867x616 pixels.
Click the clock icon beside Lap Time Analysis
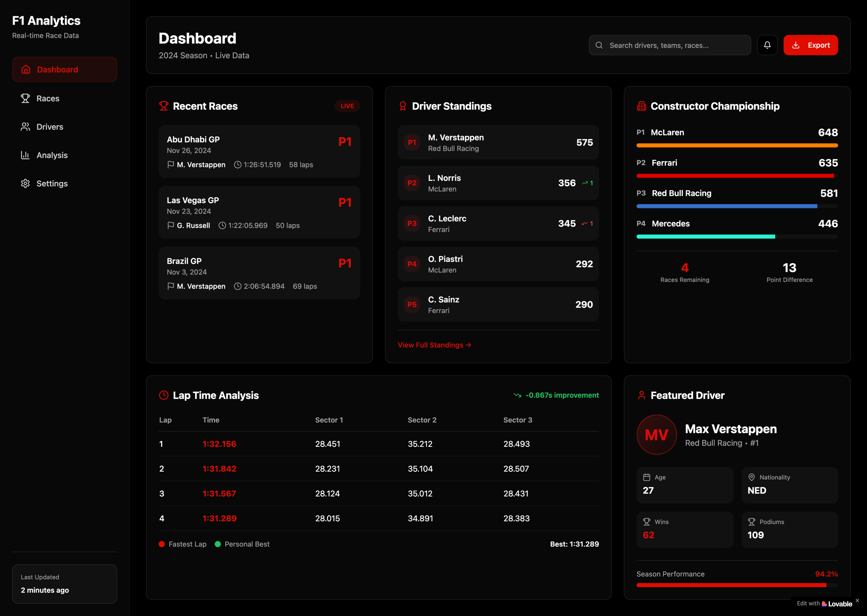[x=164, y=395]
